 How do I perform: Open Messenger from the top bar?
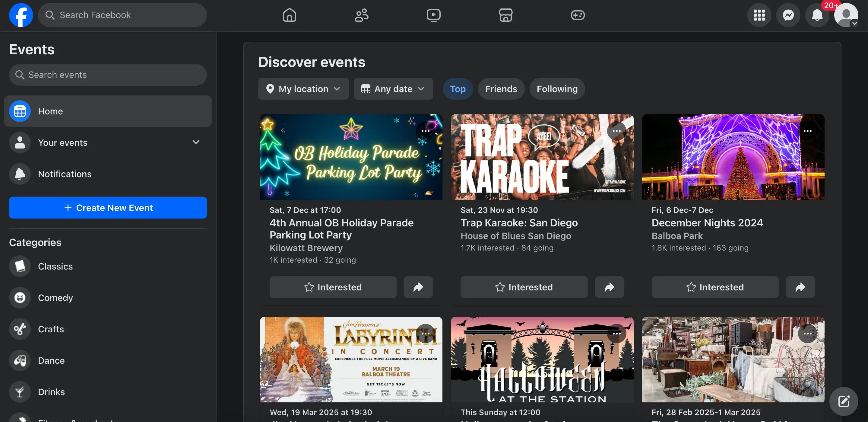coord(788,15)
